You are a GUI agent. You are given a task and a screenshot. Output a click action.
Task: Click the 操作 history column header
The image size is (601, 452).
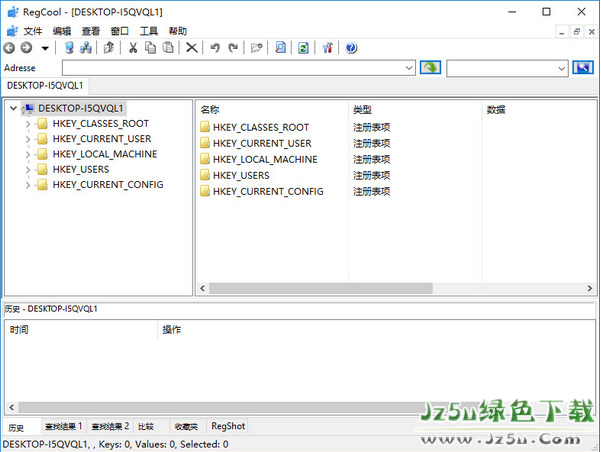coord(376,330)
